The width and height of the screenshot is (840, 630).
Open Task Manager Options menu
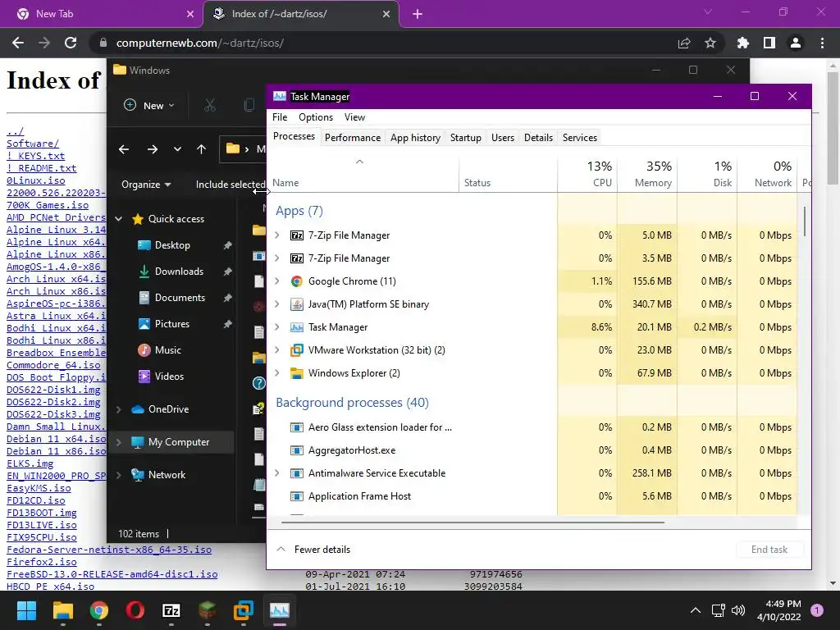tap(316, 117)
